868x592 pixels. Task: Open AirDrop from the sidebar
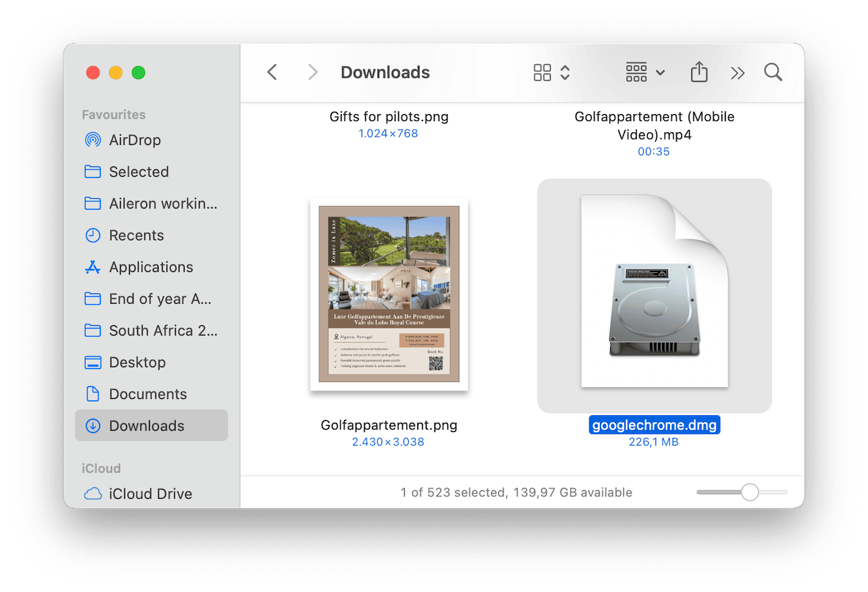click(135, 140)
